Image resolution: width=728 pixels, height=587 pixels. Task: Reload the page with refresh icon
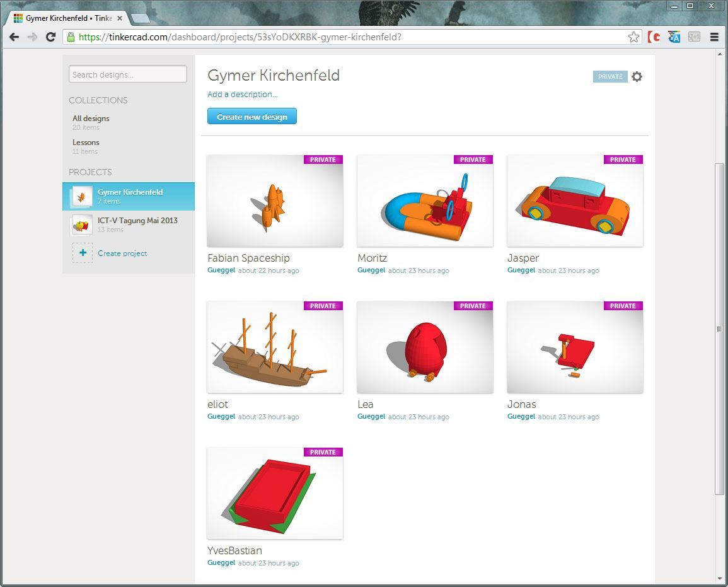(x=50, y=37)
